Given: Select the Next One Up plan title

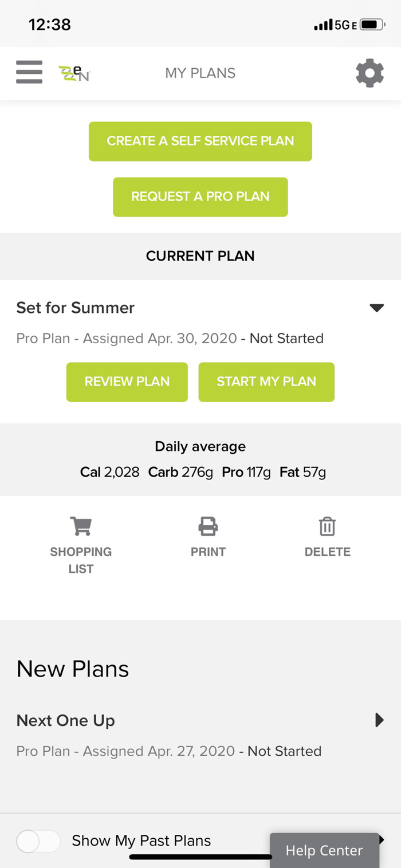Looking at the screenshot, I should (x=66, y=721).
